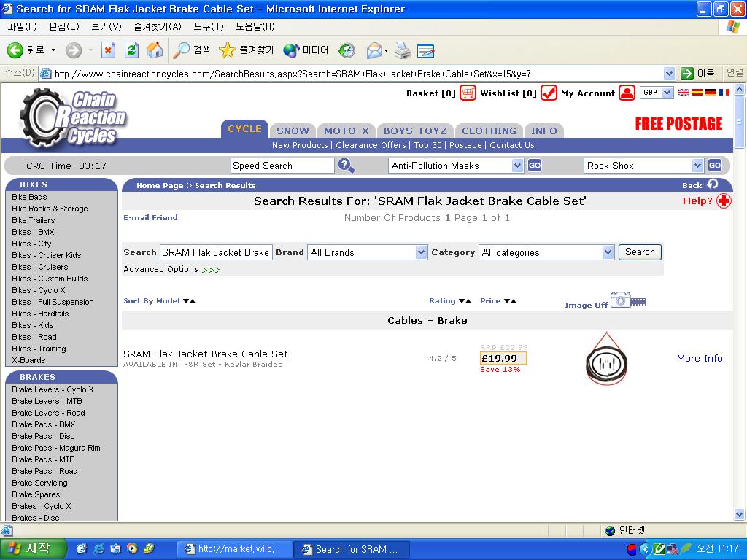Switch to market.wild taskbar window
747x560 pixels.
point(233,549)
